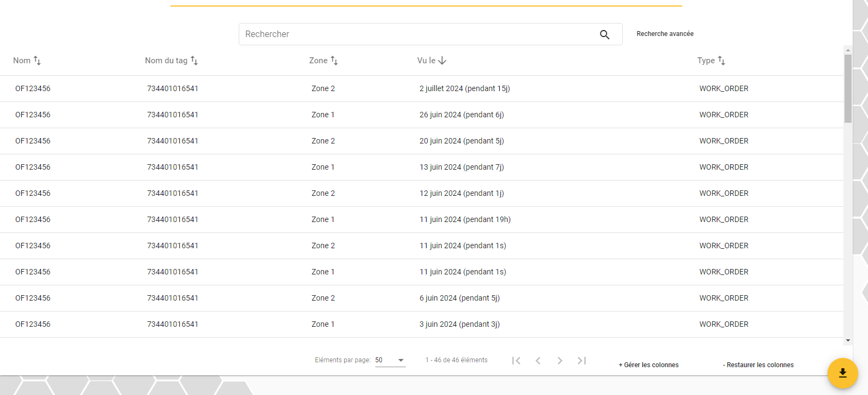Sort by Nom du tag arrows
The width and height of the screenshot is (868, 395).
coord(194,61)
